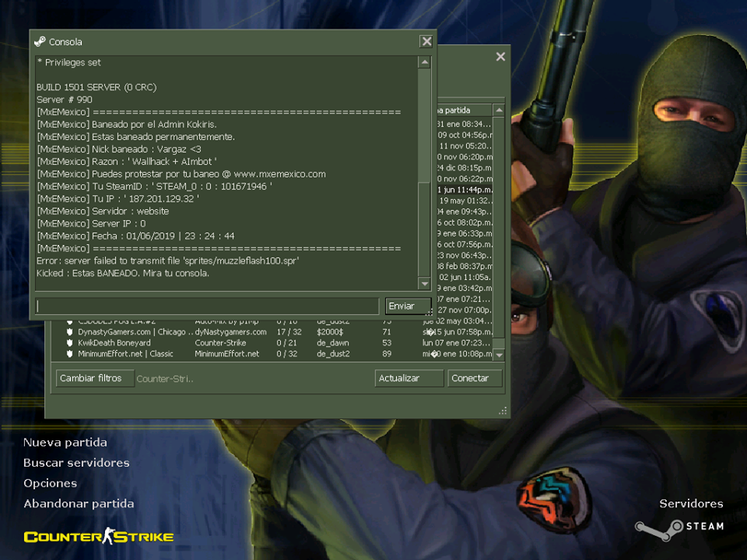Image resolution: width=747 pixels, height=560 pixels.
Task: Click the Steam icon in Consola title bar
Action: (40, 42)
